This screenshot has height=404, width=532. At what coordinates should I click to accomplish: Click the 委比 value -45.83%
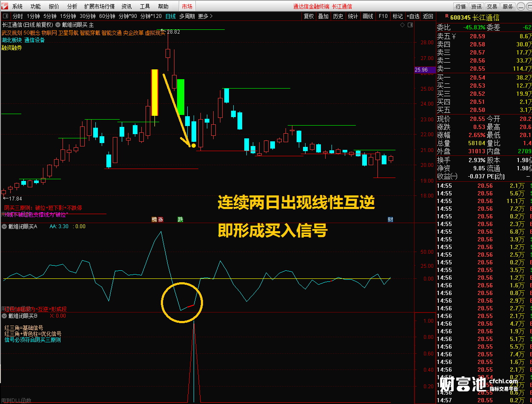(474, 28)
